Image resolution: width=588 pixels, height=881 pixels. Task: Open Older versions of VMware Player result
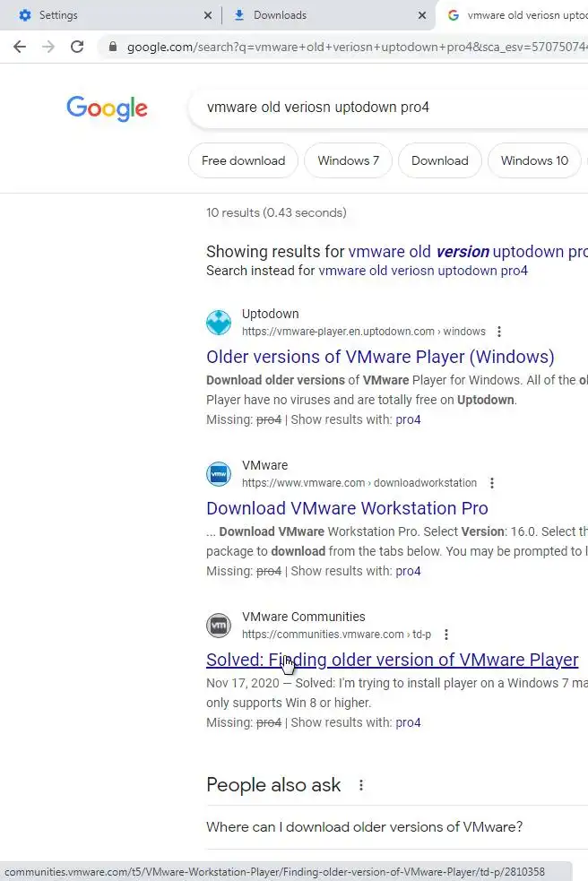380,357
